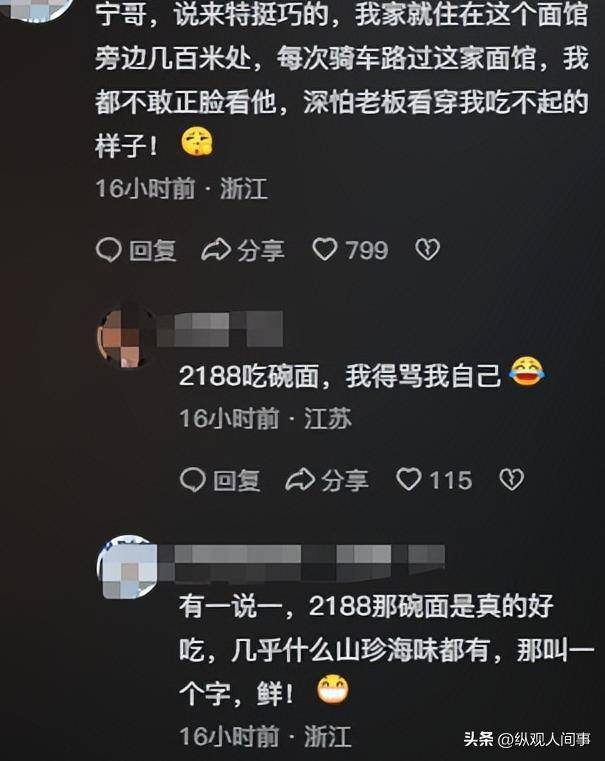Viewport: 605px width, 761px height.
Task: Tap crying-laughing emoji in 2188吃碗面 comment
Action: (x=526, y=372)
